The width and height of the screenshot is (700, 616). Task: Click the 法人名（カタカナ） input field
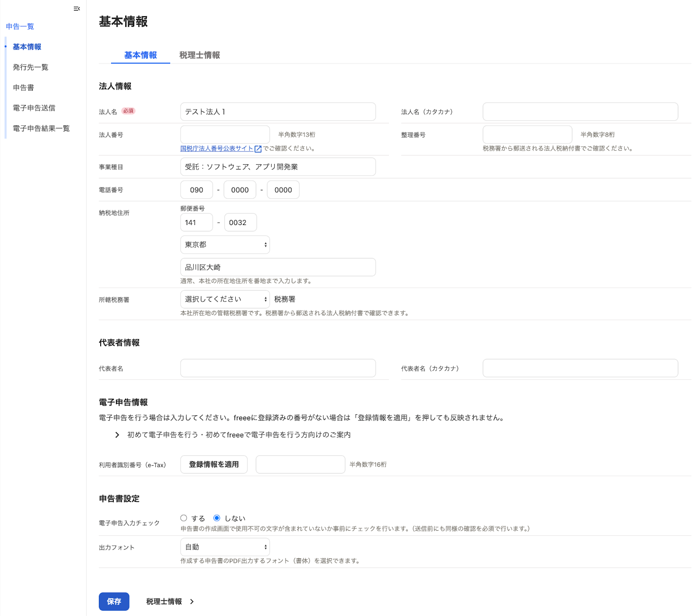coord(580,112)
